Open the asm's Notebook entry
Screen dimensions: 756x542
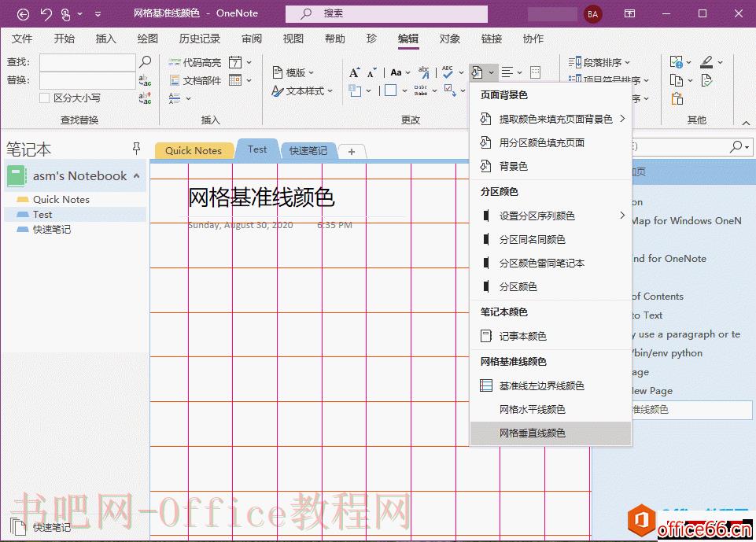(75, 176)
